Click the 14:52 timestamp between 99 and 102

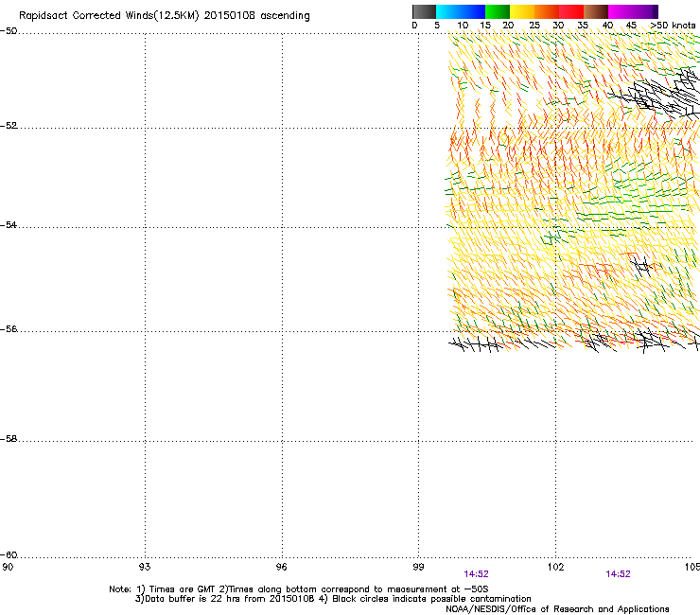click(476, 574)
